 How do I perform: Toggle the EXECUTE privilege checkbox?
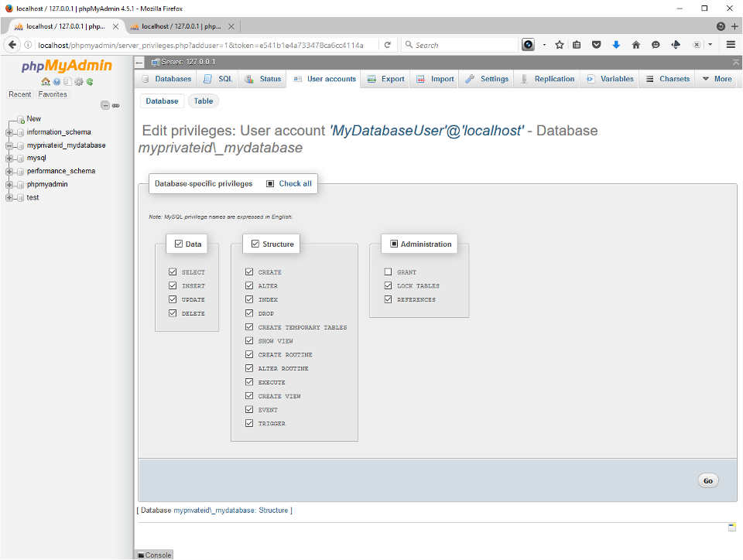click(249, 381)
